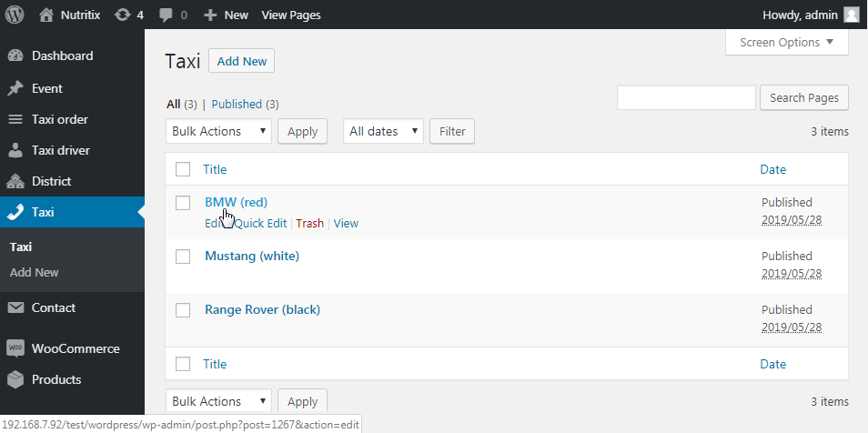Click Quick Edit for BMW (red)
Image resolution: width=868 pixels, height=433 pixels.
pos(261,224)
